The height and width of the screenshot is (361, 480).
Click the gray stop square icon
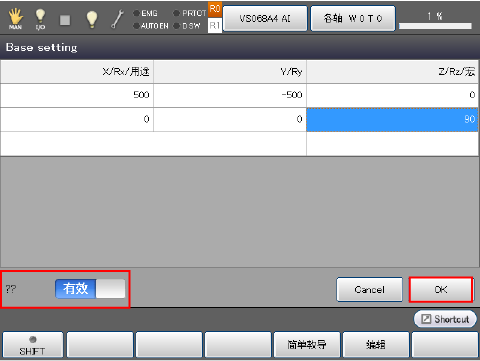(65, 20)
